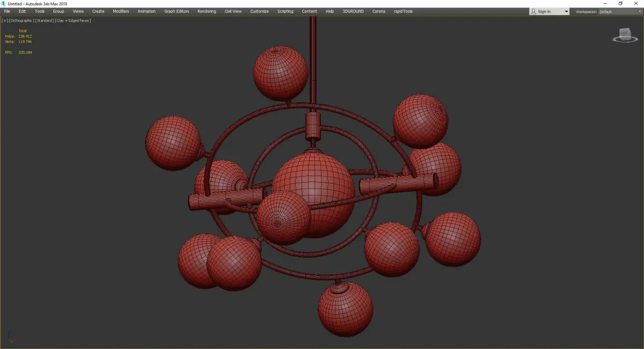Click the Polys count value 236,912

click(x=25, y=36)
